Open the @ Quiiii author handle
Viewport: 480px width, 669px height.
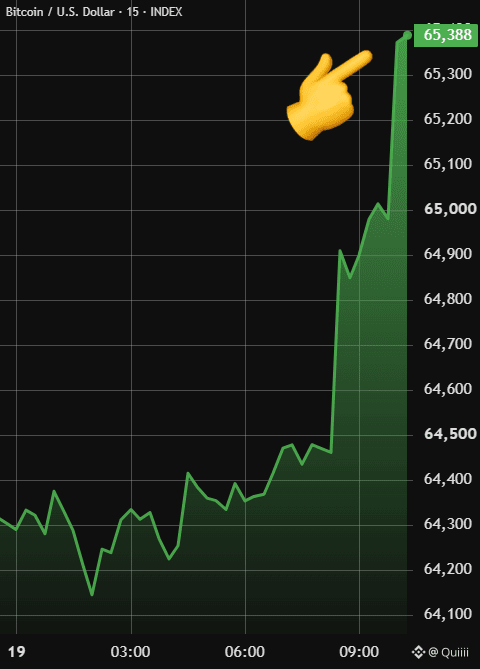[448, 652]
